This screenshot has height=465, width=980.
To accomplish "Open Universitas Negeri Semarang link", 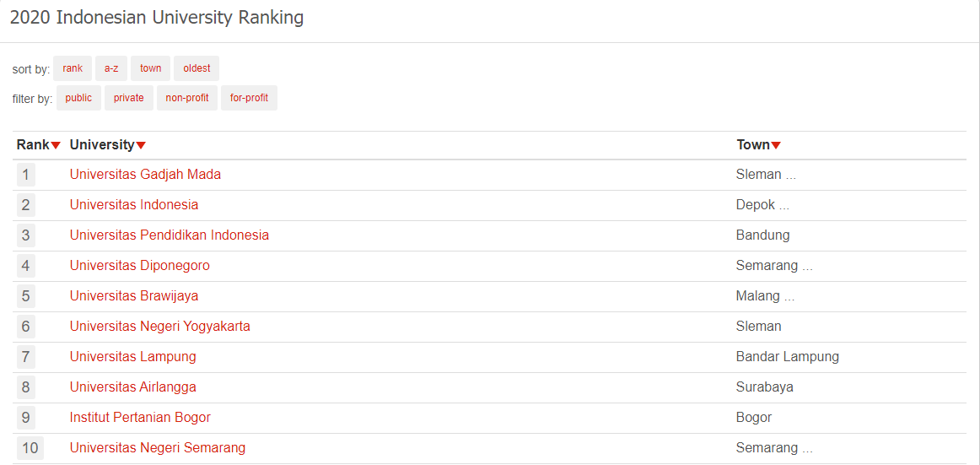I will [x=158, y=447].
